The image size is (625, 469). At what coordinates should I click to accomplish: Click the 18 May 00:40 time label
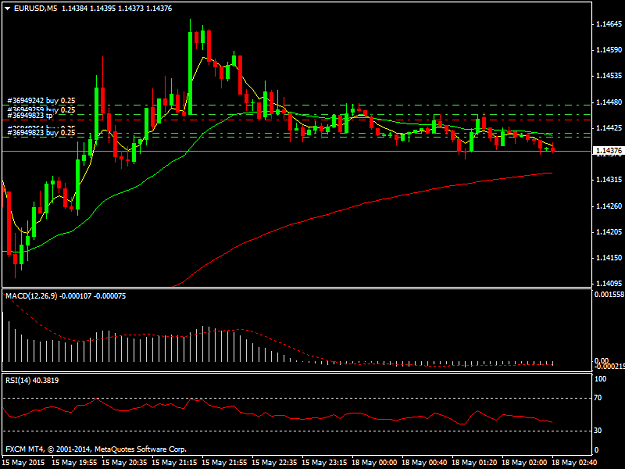[x=425, y=463]
